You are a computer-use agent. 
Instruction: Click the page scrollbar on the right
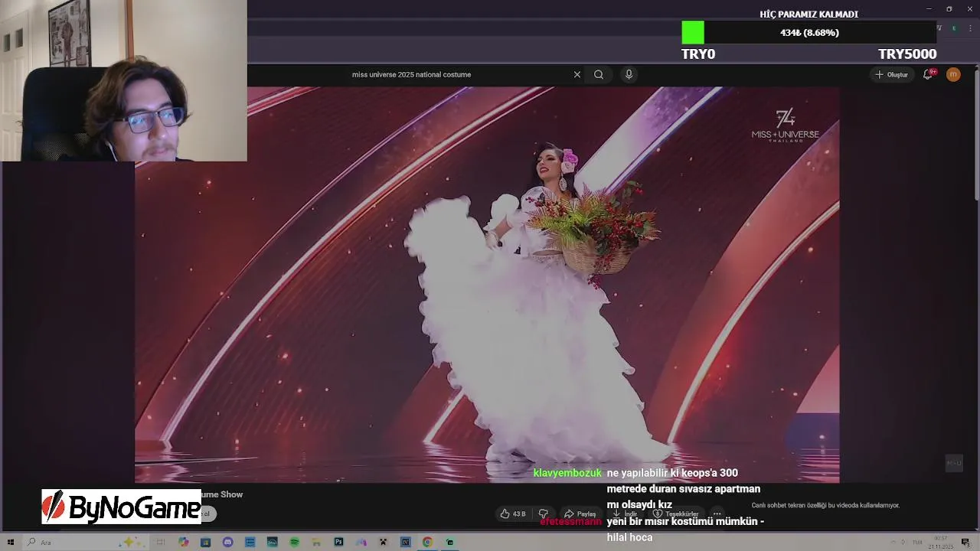click(976, 134)
